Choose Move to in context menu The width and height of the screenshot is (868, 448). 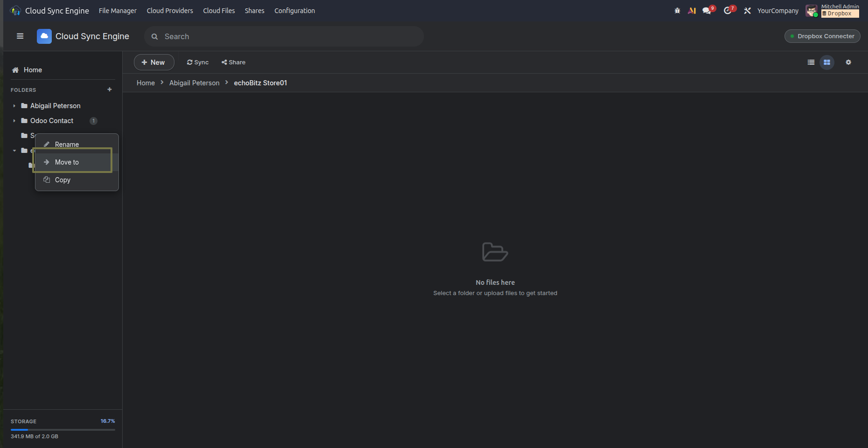pos(77,162)
